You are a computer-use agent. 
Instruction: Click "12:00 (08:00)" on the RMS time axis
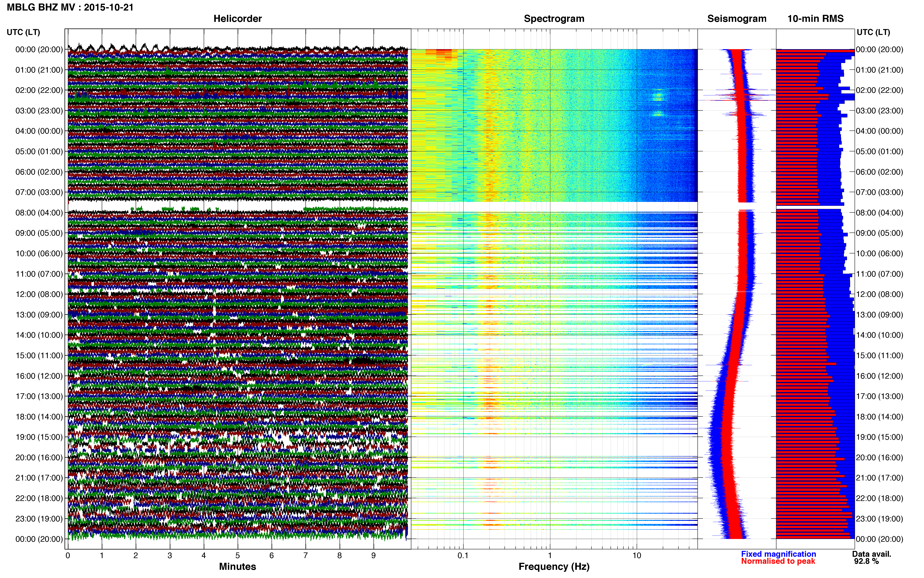tap(879, 294)
